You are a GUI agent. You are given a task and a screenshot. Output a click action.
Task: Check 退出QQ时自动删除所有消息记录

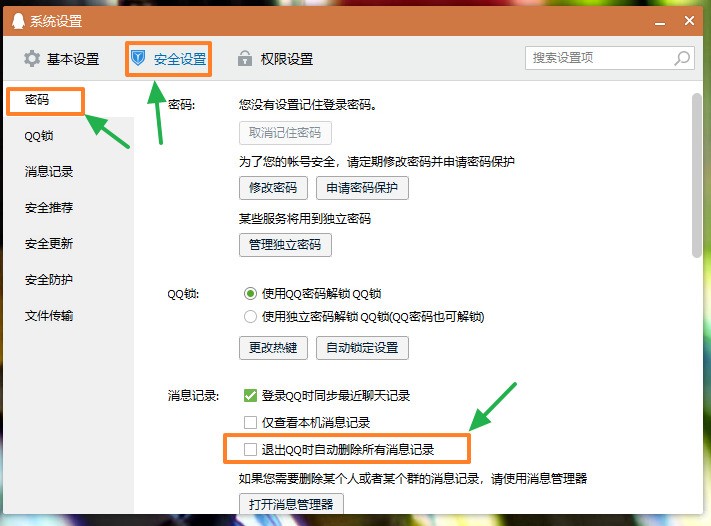(x=250, y=449)
